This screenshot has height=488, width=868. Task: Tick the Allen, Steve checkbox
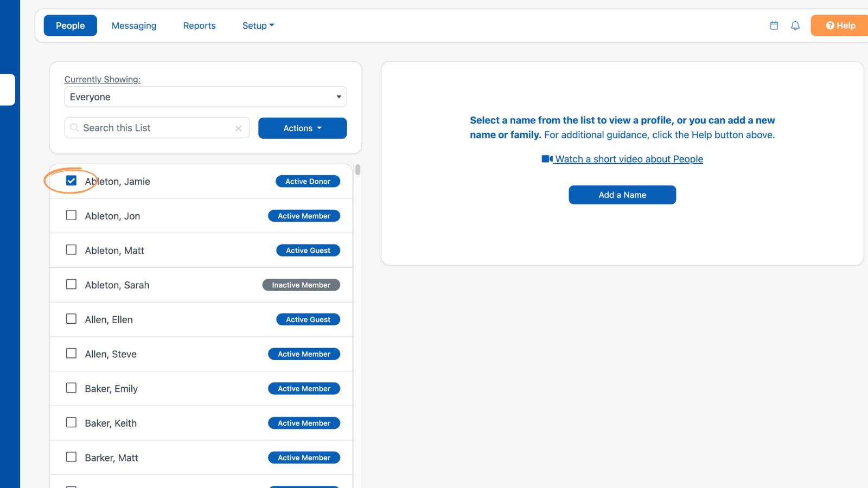point(71,354)
